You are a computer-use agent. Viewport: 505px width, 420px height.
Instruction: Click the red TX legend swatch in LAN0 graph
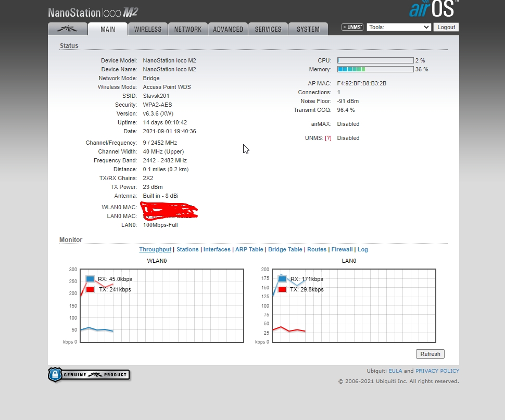(x=282, y=289)
